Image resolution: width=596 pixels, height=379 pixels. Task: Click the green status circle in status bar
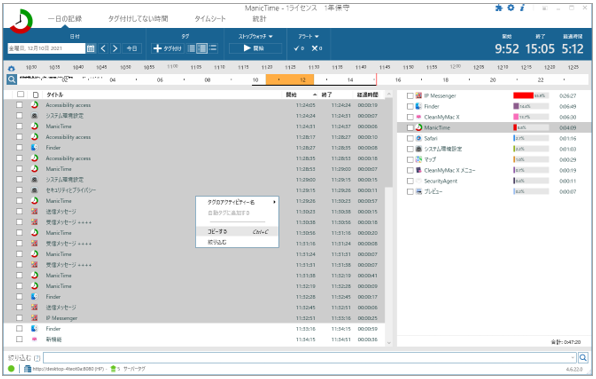point(11,368)
